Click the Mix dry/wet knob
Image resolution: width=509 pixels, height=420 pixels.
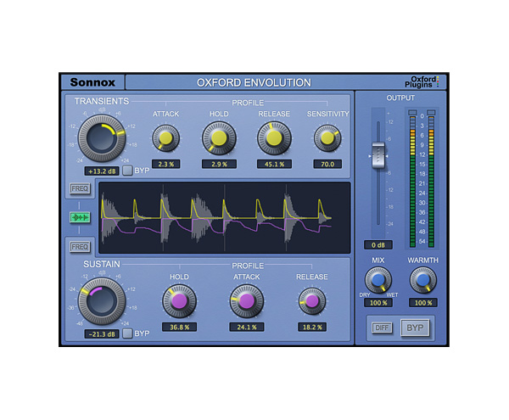coord(378,280)
